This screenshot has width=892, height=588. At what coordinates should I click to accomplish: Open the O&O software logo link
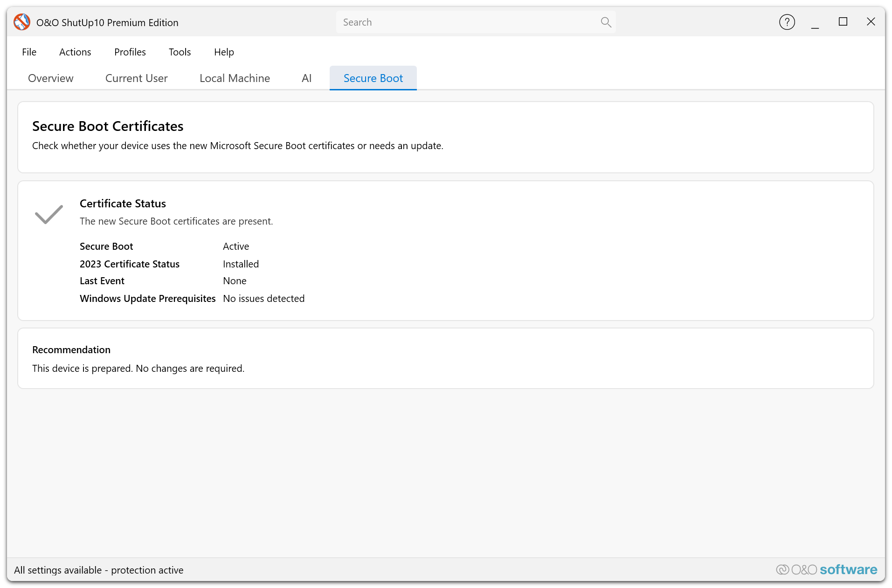[x=826, y=569]
